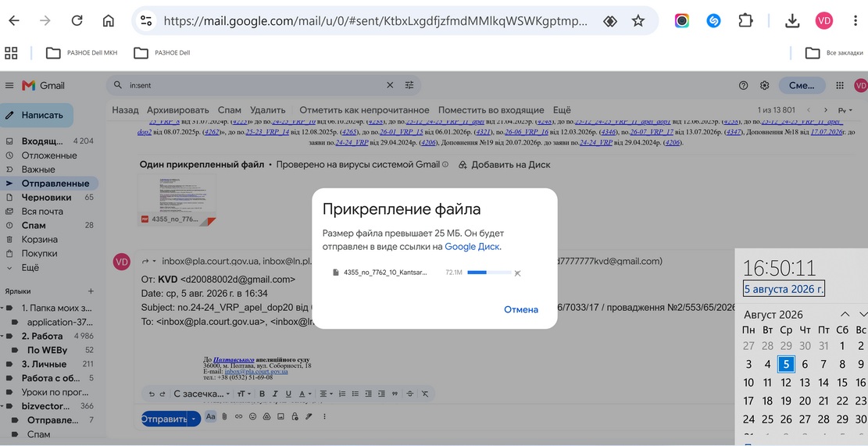The height and width of the screenshot is (446, 868).
Task: Open Gmail support help icon
Action: point(744,85)
